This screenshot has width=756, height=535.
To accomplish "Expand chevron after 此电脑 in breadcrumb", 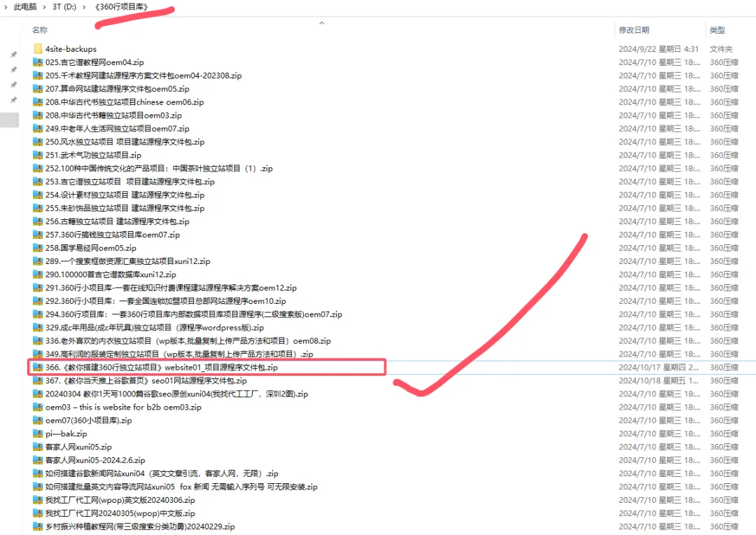I will [44, 7].
